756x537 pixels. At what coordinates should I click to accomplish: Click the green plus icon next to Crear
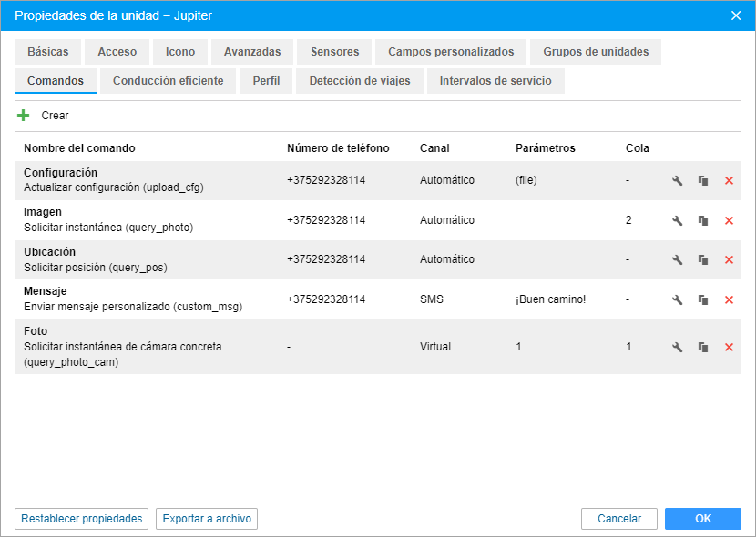[24, 116]
